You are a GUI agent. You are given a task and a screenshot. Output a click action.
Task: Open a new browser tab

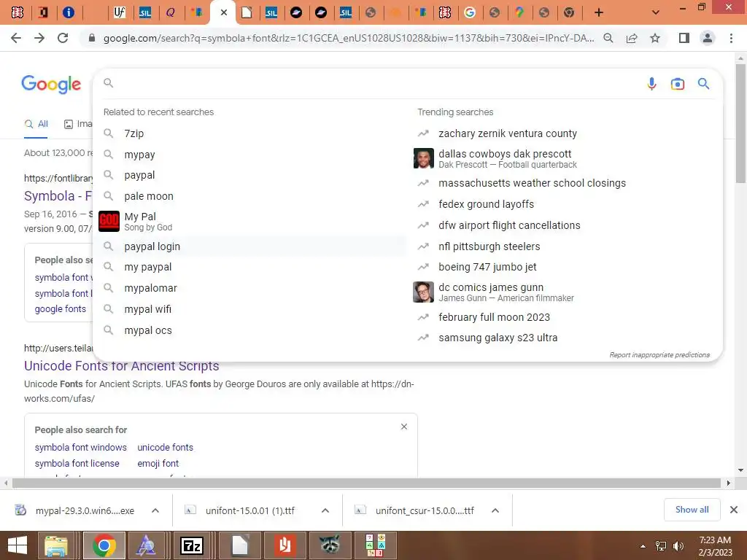click(x=599, y=13)
